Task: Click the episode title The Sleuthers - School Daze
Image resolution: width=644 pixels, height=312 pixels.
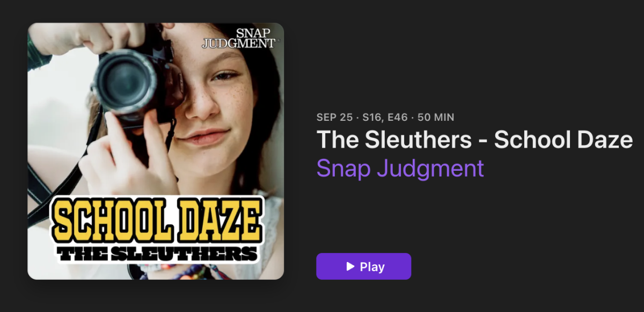Action: click(474, 140)
